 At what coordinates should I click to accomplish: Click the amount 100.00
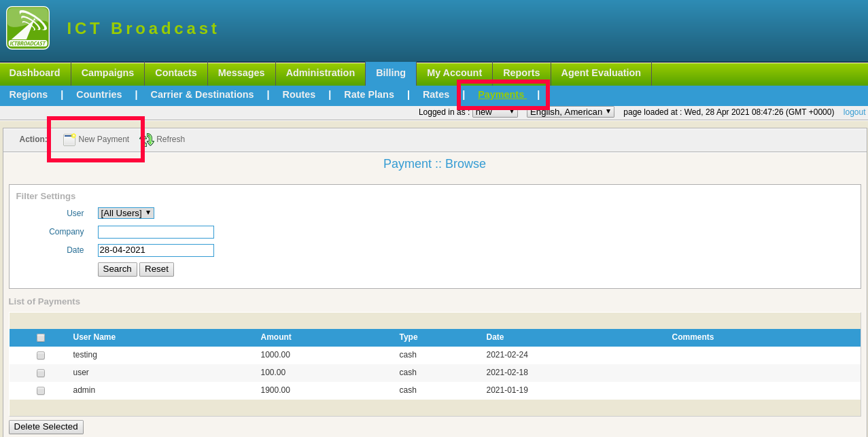point(273,372)
